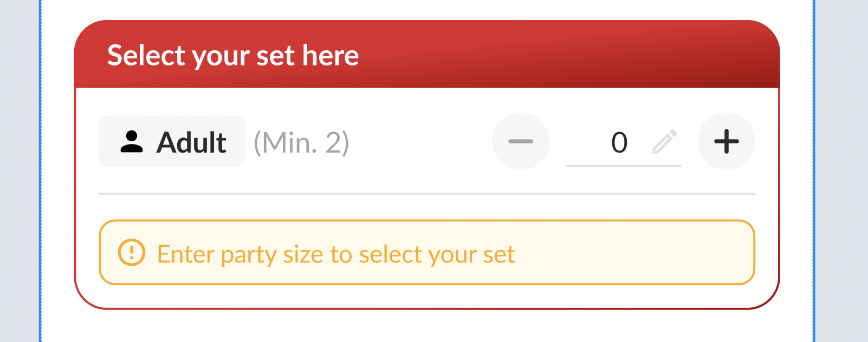
Task: Click empty space between Min. 2 and minus
Action: coord(420,142)
